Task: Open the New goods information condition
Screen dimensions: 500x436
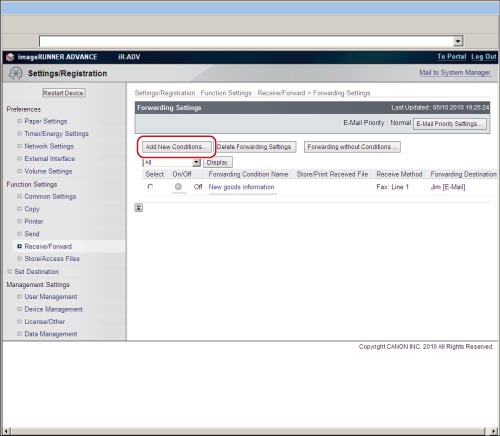Action: pos(241,187)
